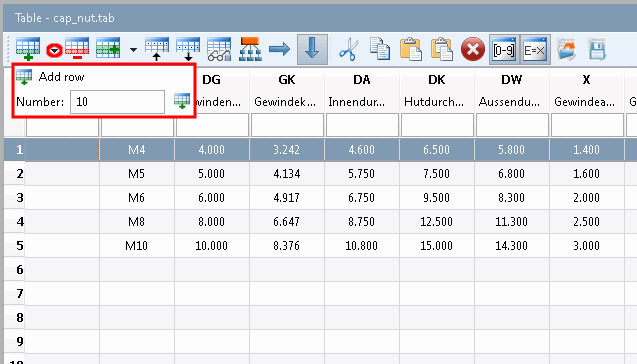Open the Add row options dropdown arrow
Screen dimensions: 637x364
pos(54,50)
